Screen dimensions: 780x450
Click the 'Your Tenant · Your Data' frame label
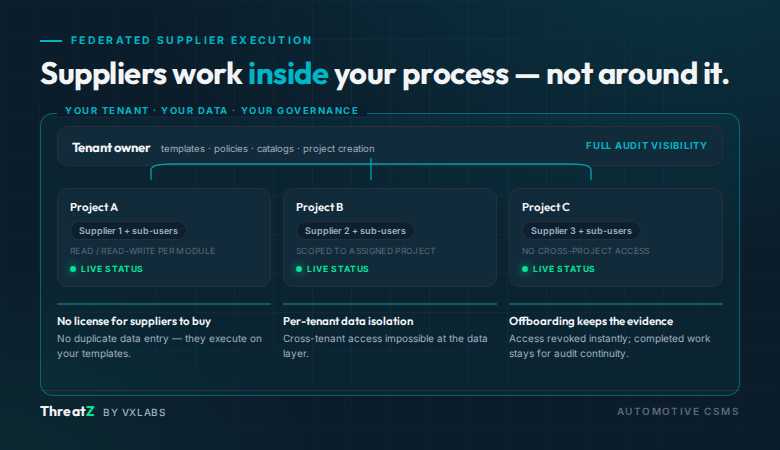click(x=211, y=110)
